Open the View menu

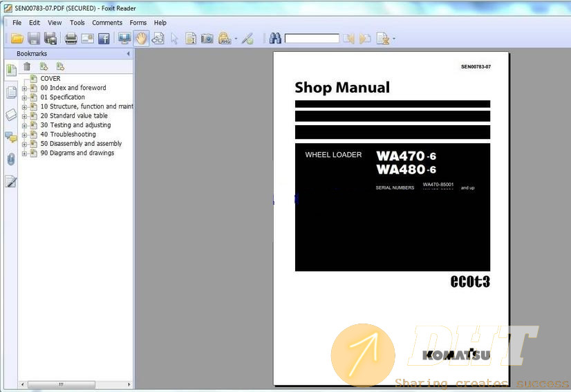click(x=55, y=23)
